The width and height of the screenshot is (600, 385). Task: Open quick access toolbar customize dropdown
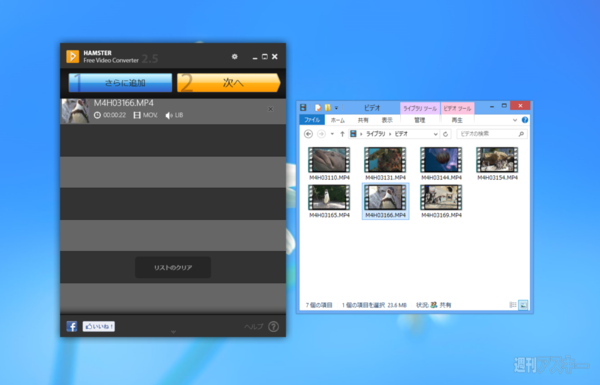(336, 108)
